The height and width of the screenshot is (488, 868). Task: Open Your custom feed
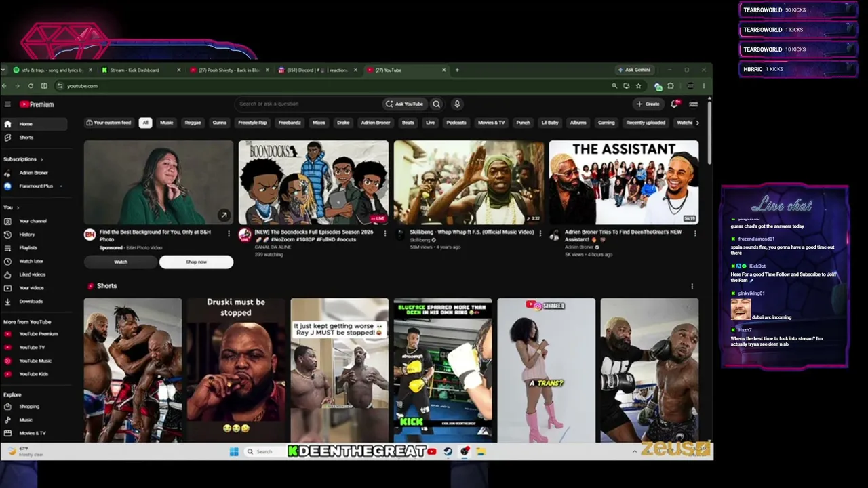click(108, 123)
